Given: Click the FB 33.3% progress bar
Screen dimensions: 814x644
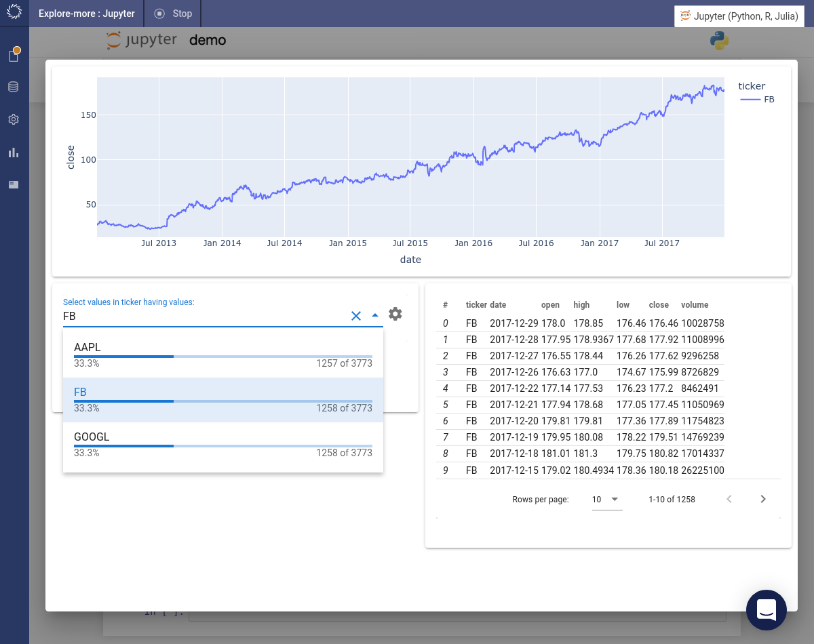Looking at the screenshot, I should 223,401.
